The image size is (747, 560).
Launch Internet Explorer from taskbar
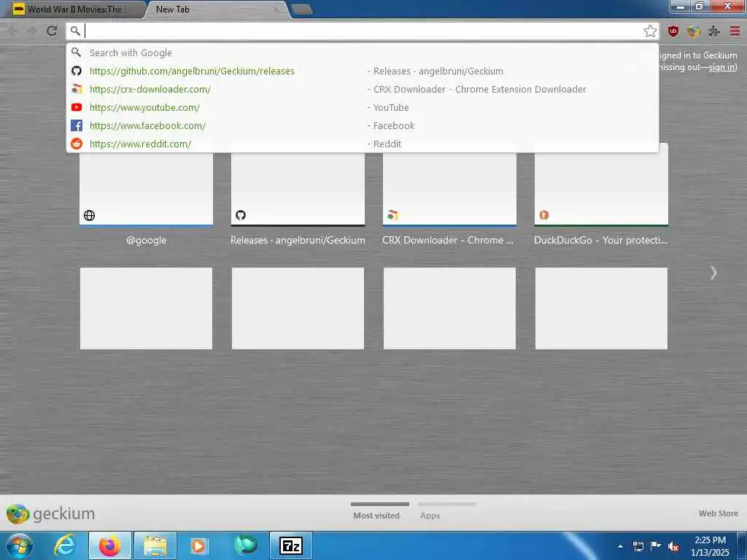click(65, 545)
